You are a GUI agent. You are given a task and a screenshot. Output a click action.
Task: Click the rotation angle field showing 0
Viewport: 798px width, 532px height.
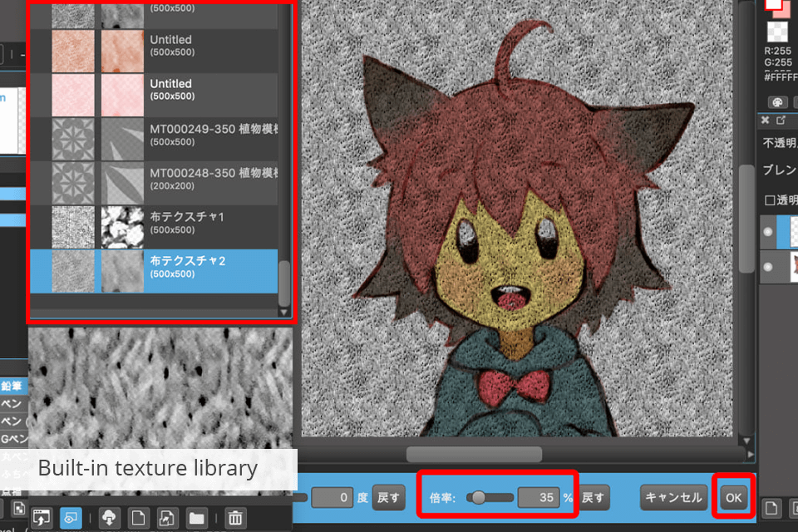(x=332, y=497)
